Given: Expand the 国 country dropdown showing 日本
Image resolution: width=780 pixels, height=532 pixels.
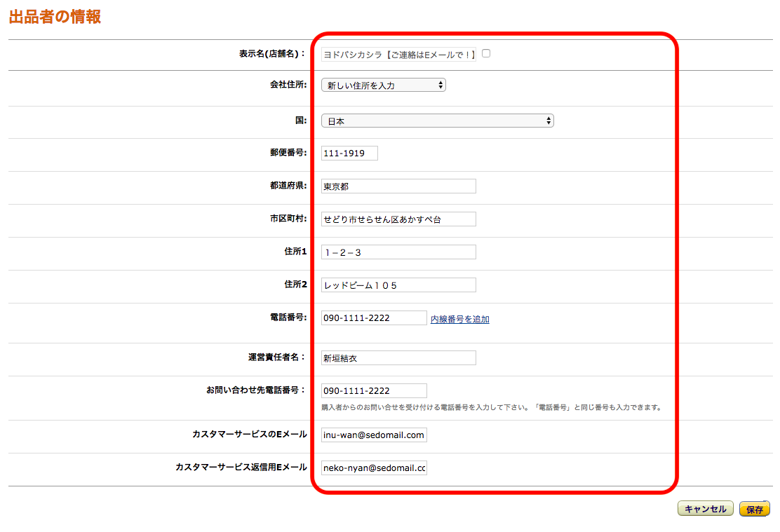Looking at the screenshot, I should point(437,121).
